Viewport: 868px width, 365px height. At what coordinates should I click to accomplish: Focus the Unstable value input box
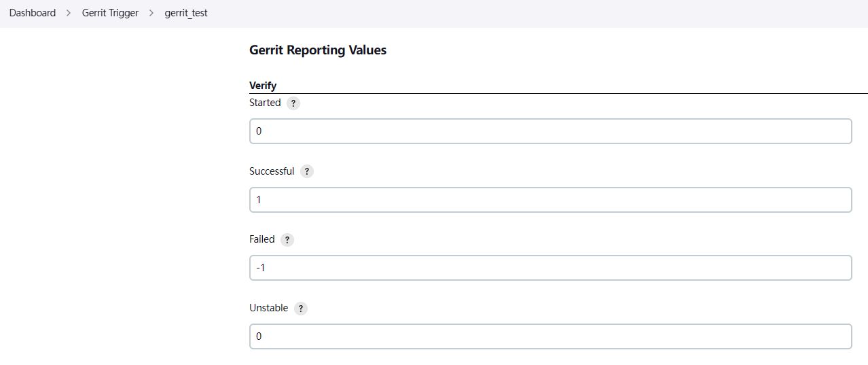(550, 336)
